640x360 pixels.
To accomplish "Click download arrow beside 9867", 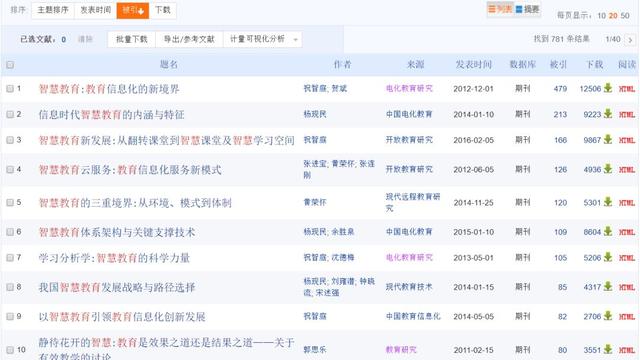I will point(608,140).
